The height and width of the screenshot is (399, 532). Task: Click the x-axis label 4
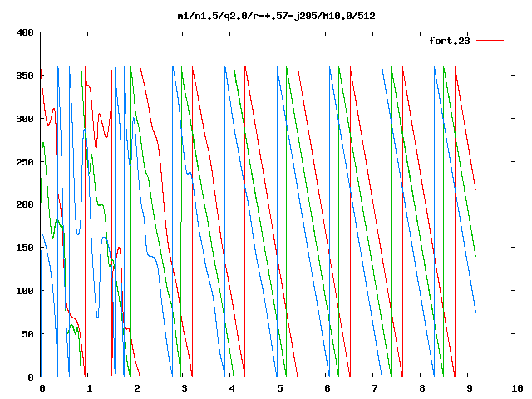pos(232,388)
